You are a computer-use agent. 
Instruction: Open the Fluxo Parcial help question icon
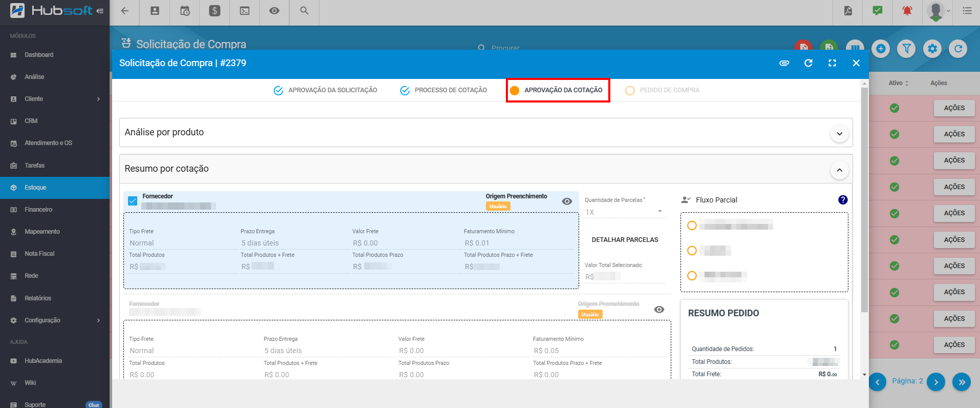pyautogui.click(x=842, y=200)
